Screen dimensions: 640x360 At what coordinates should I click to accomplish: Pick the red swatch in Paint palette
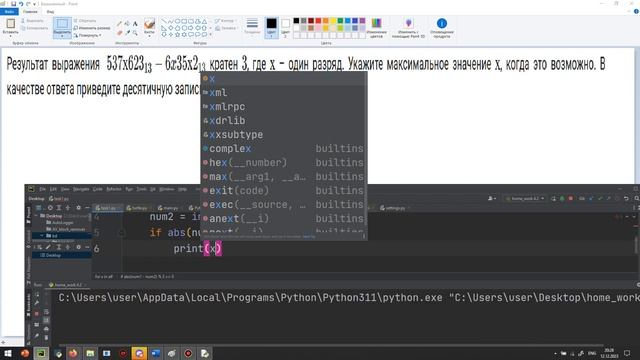(x=318, y=21)
